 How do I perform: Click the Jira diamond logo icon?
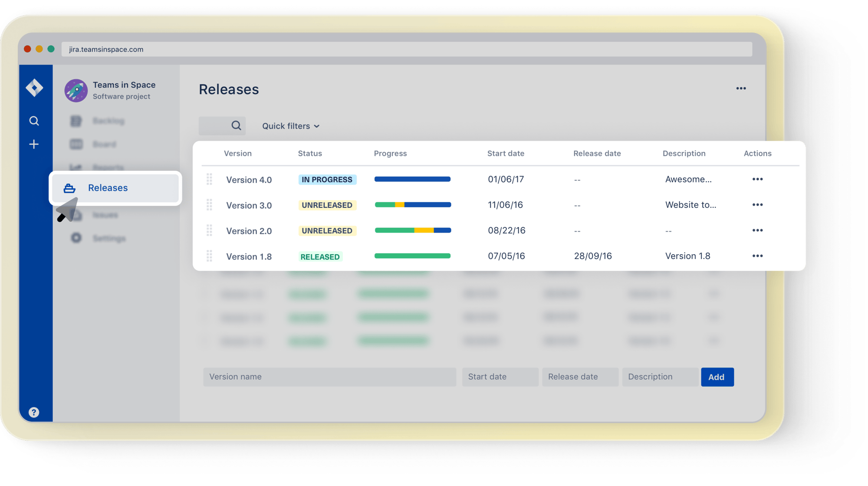[34, 88]
